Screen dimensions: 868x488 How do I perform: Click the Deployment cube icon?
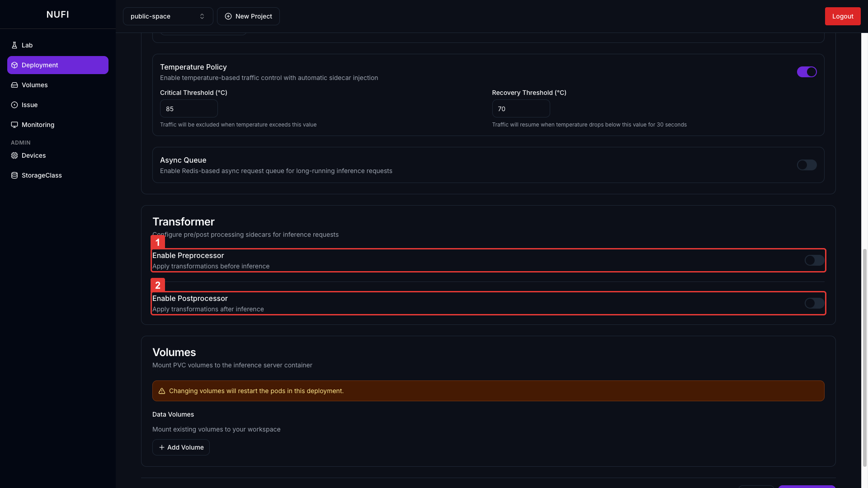14,65
